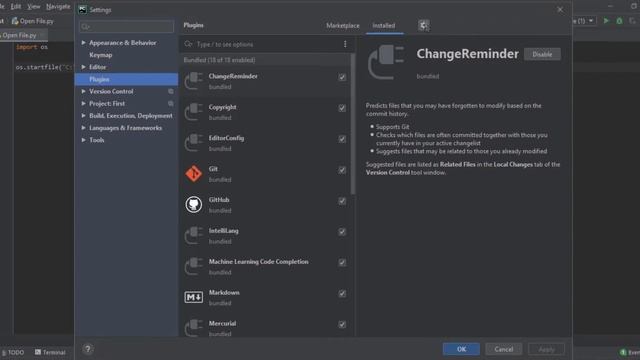Open the View menu in PyCharm
The width and height of the screenshot is (640, 360).
(33, 7)
